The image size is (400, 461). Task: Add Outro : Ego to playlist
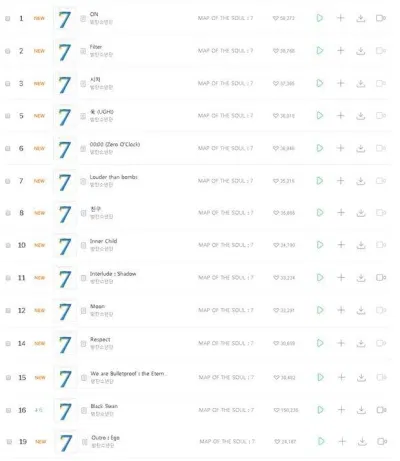click(342, 441)
